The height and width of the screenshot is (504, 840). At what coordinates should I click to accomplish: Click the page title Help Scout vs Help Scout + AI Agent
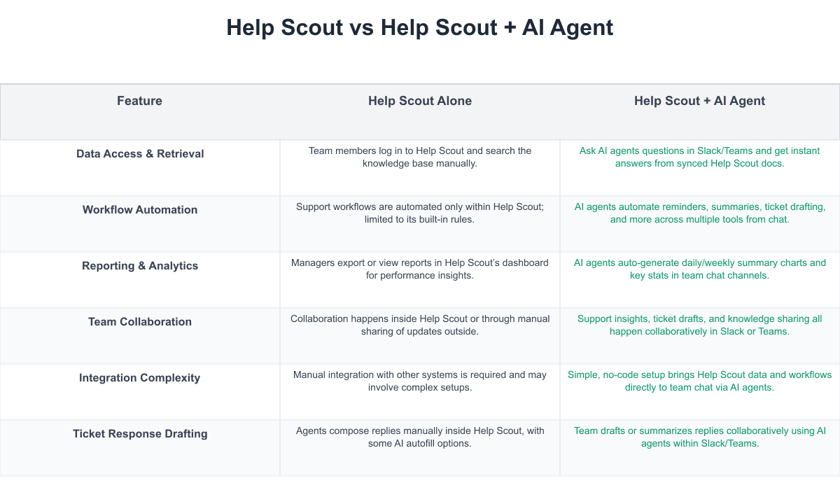tap(419, 28)
